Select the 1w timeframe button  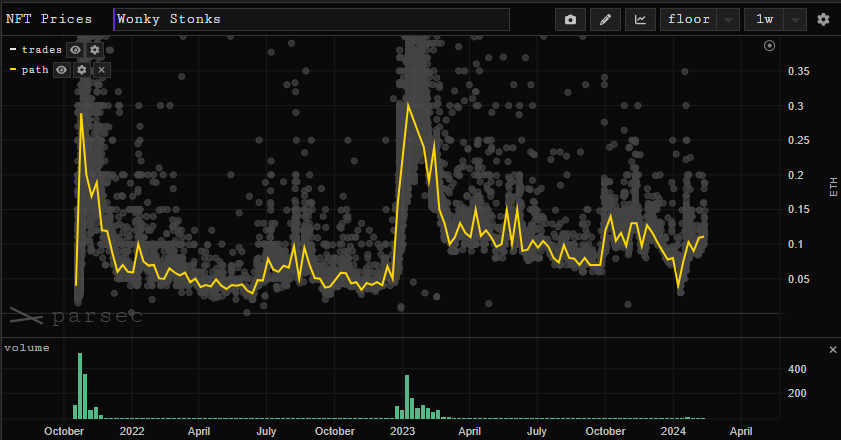pos(764,20)
